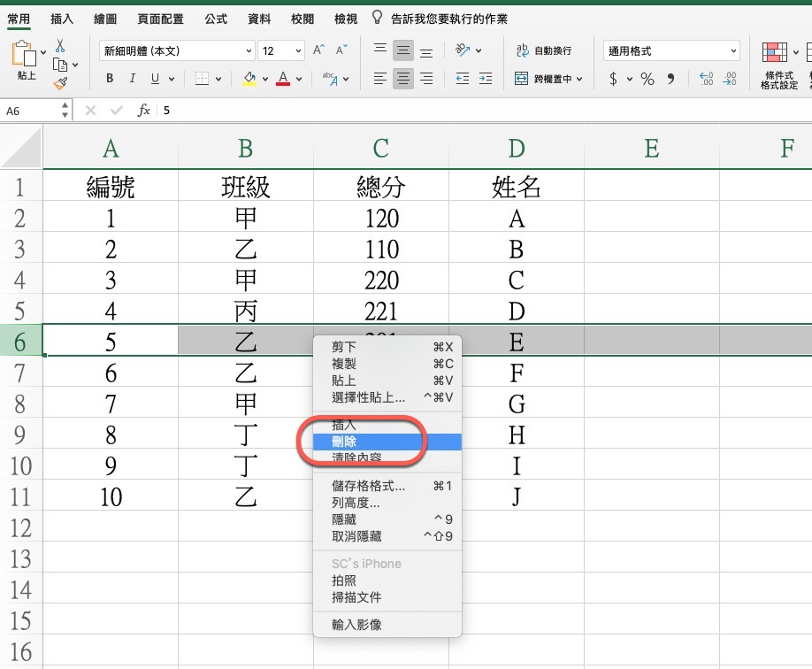Click the A6 Name Box field
The width and height of the screenshot is (812, 669).
click(x=30, y=111)
